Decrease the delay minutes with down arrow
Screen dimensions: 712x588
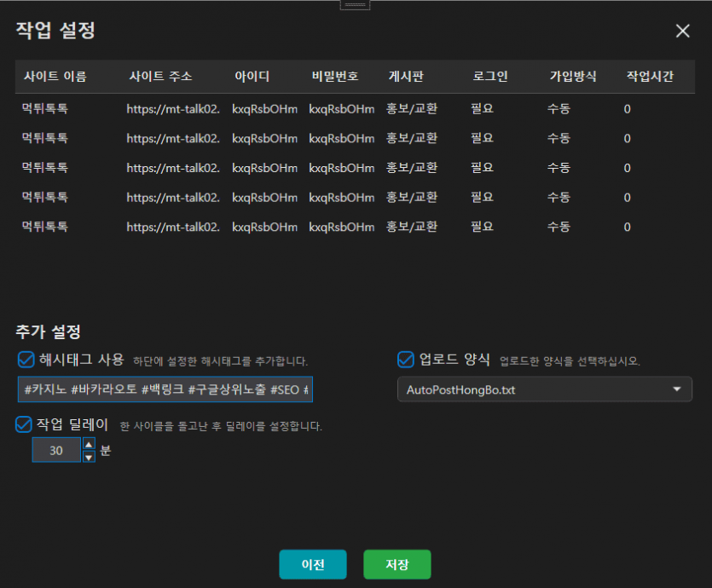pyautogui.click(x=89, y=457)
